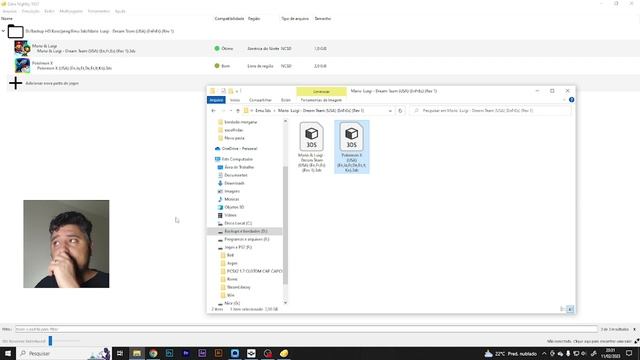Viewport: 640px width, 360px height.
Task: Open Ajuda menu in Citra
Action: pyautogui.click(x=120, y=11)
